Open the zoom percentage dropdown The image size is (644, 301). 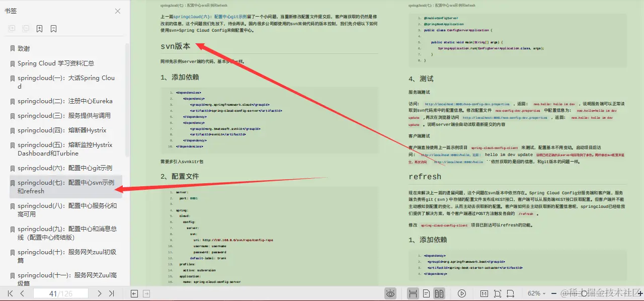point(538,293)
